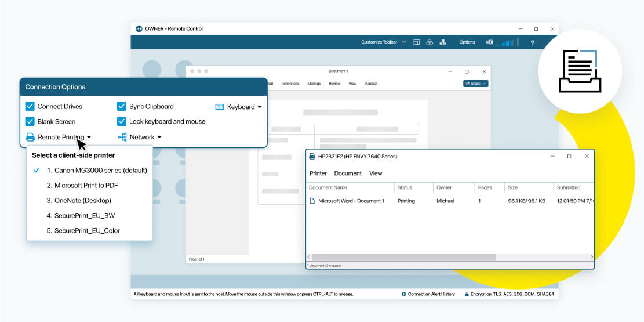Open the Customize Toolbar dropdown
The width and height of the screenshot is (644, 322).
click(x=384, y=42)
